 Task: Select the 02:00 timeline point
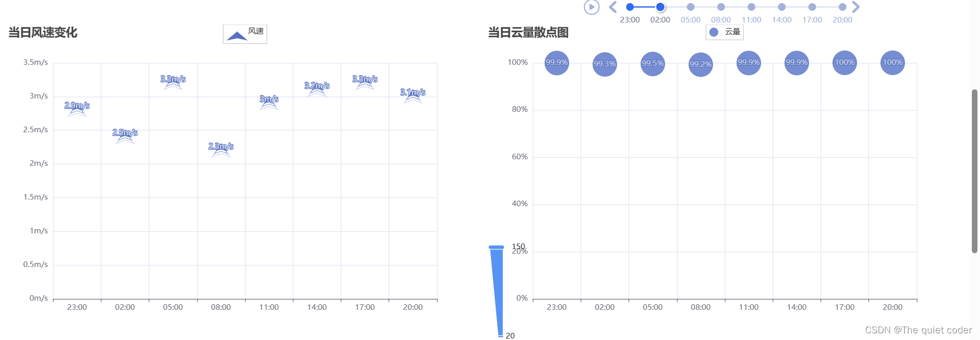point(660,7)
